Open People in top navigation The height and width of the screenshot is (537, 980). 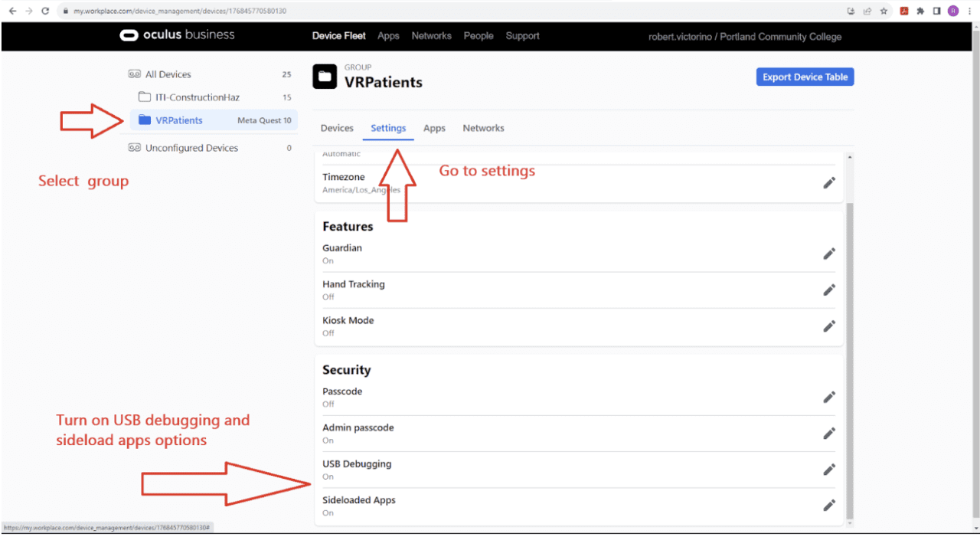pos(478,36)
